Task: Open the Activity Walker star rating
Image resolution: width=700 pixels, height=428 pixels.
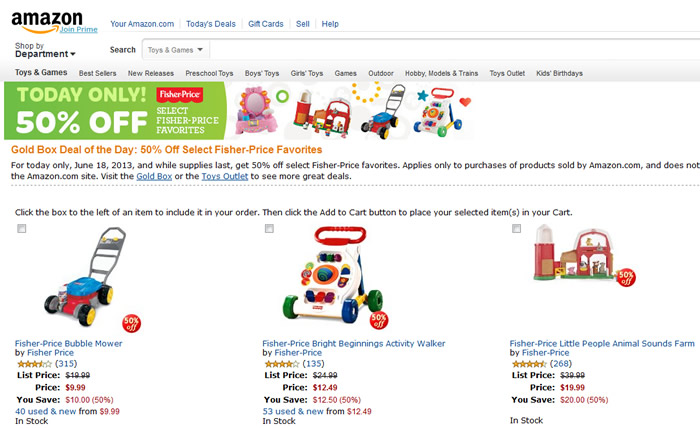Action: point(282,364)
